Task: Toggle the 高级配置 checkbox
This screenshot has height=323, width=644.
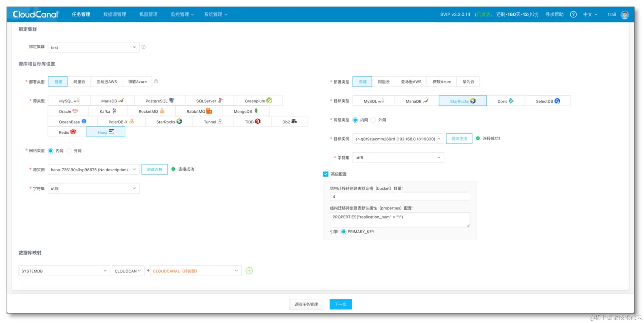Action: pos(326,174)
